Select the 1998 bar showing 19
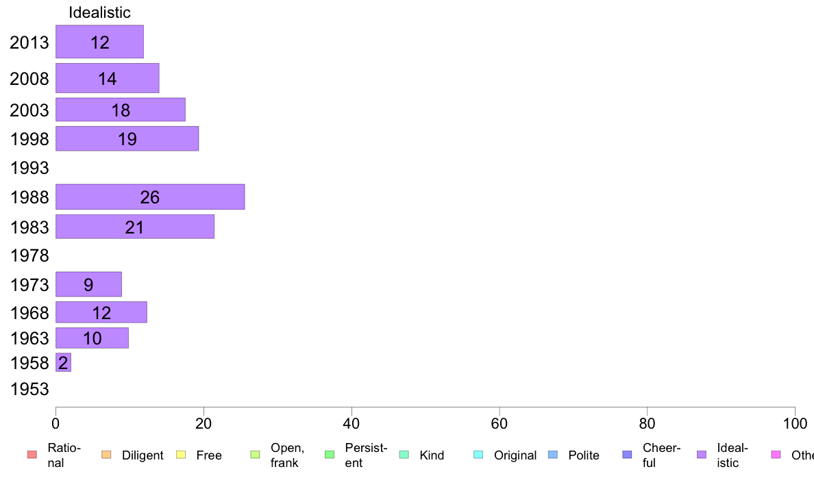The image size is (814, 504). click(127, 138)
